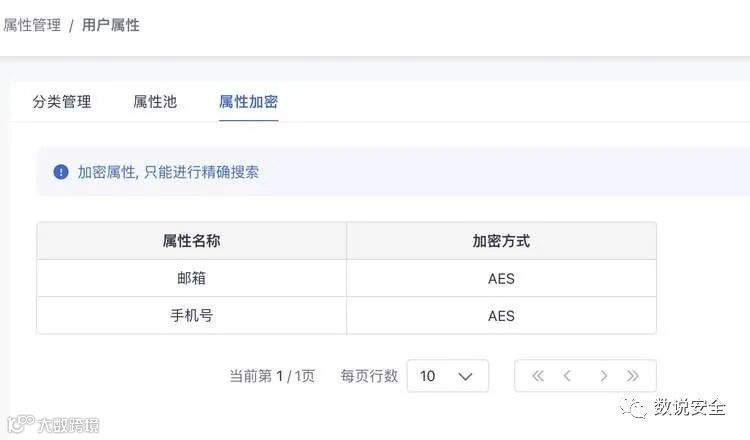The height and width of the screenshot is (440, 750).
Task: Switch to the 分类管理 tab
Action: click(62, 102)
